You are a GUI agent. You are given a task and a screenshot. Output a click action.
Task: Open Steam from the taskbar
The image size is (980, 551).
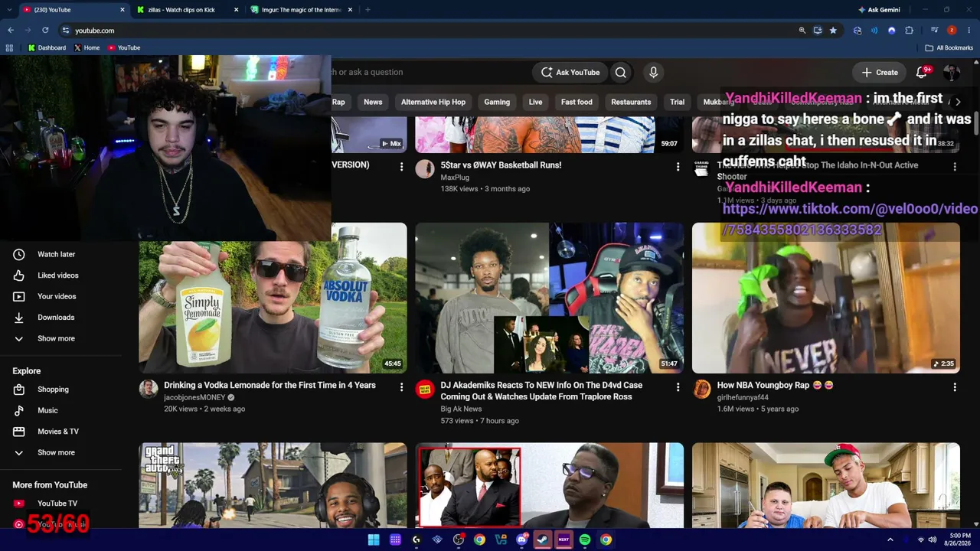coord(542,540)
